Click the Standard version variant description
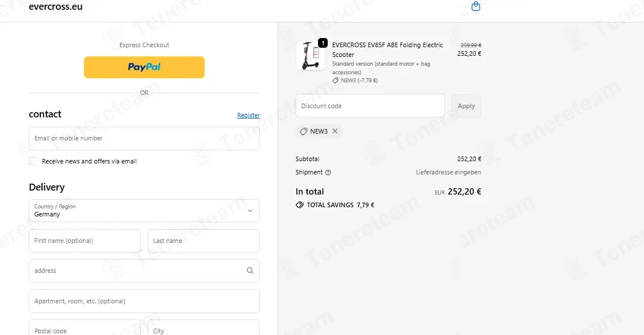Image resolution: width=644 pixels, height=335 pixels. 381,68
